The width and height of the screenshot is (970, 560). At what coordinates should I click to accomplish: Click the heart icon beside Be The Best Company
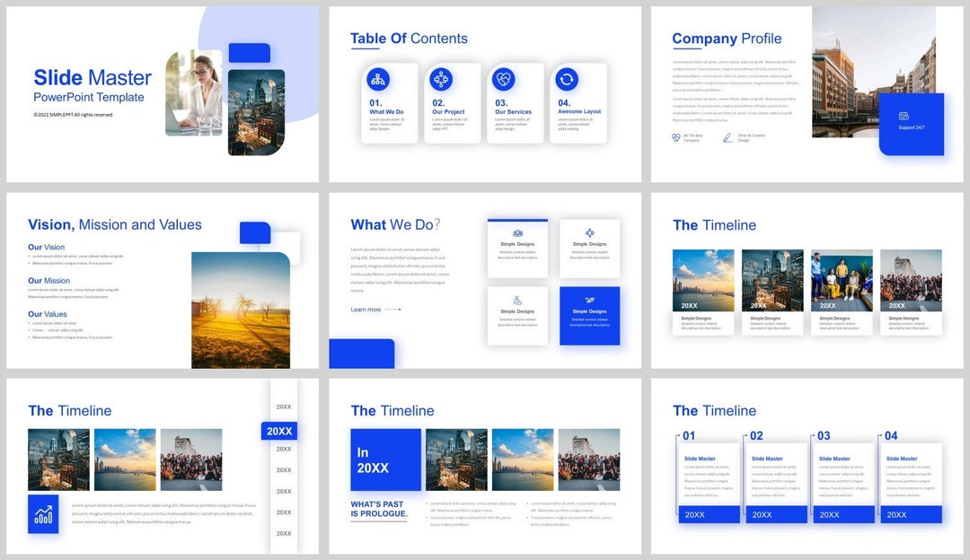(676, 138)
